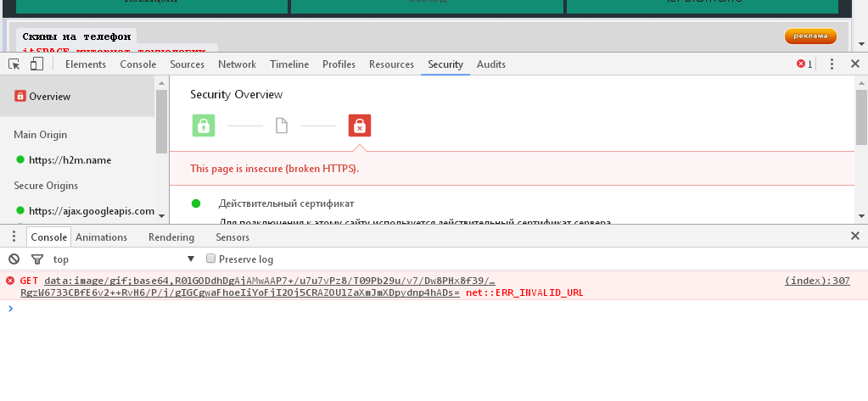Click the console filter funnel icon

(37, 259)
